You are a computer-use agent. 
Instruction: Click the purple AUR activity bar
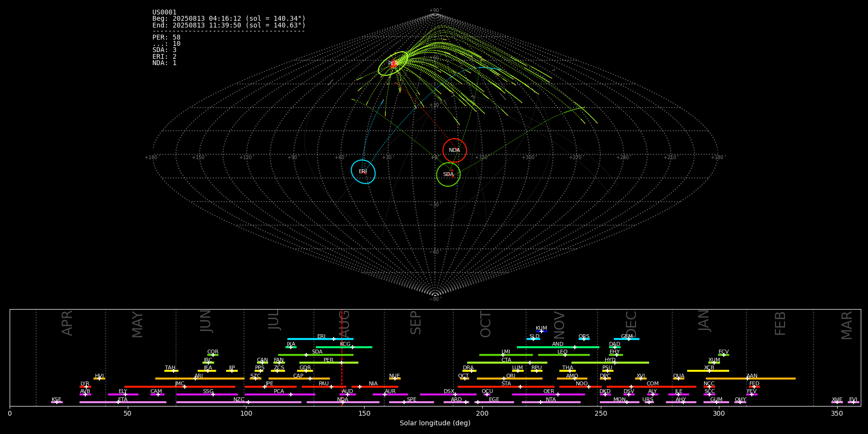[x=390, y=394]
